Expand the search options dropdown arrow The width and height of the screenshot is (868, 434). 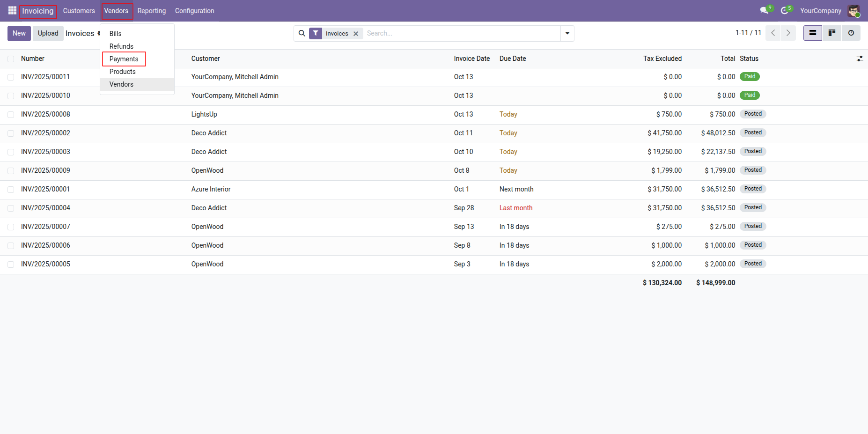(x=567, y=33)
